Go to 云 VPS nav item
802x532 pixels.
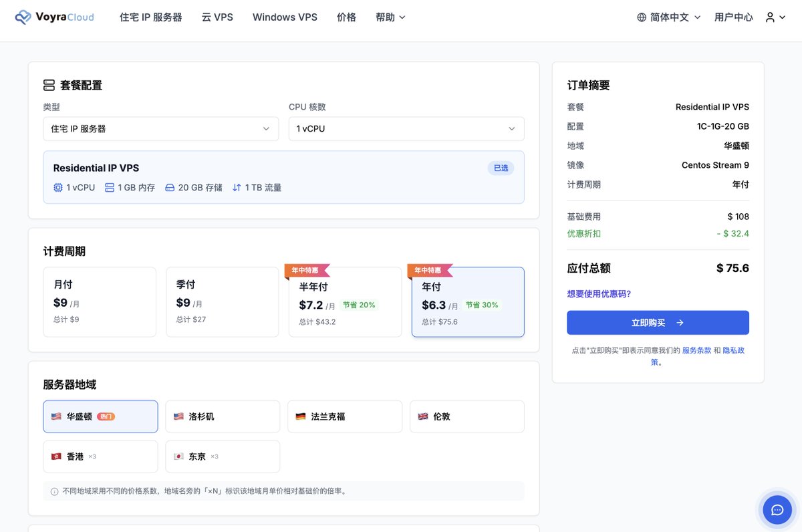click(217, 17)
